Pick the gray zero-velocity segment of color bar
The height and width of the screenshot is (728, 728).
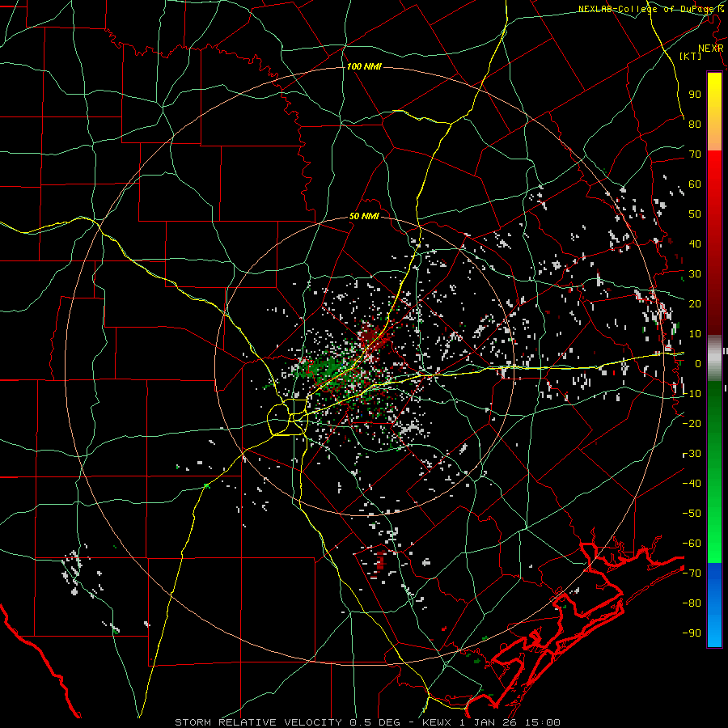pyautogui.click(x=714, y=358)
